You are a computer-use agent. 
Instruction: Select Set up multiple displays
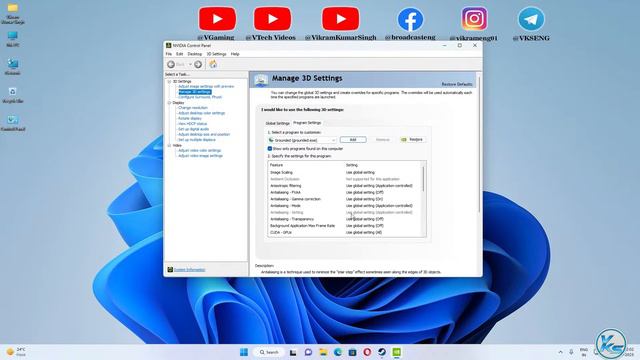click(197, 140)
